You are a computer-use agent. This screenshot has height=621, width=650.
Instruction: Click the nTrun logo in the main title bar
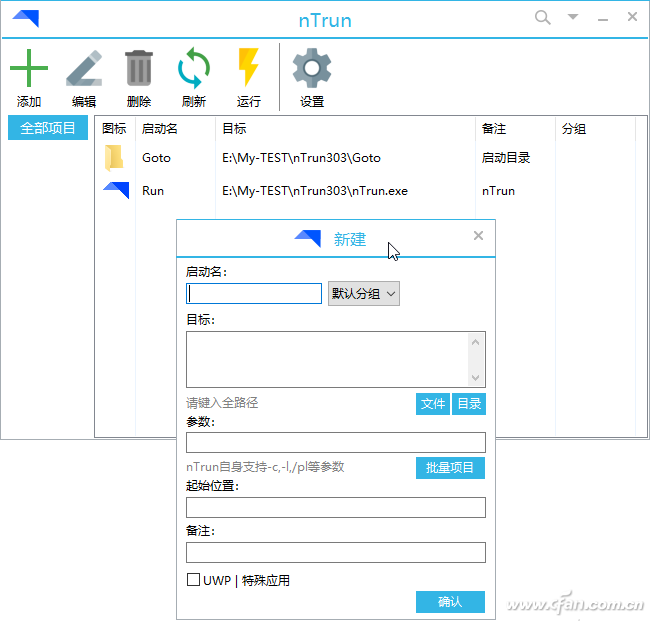(26, 18)
